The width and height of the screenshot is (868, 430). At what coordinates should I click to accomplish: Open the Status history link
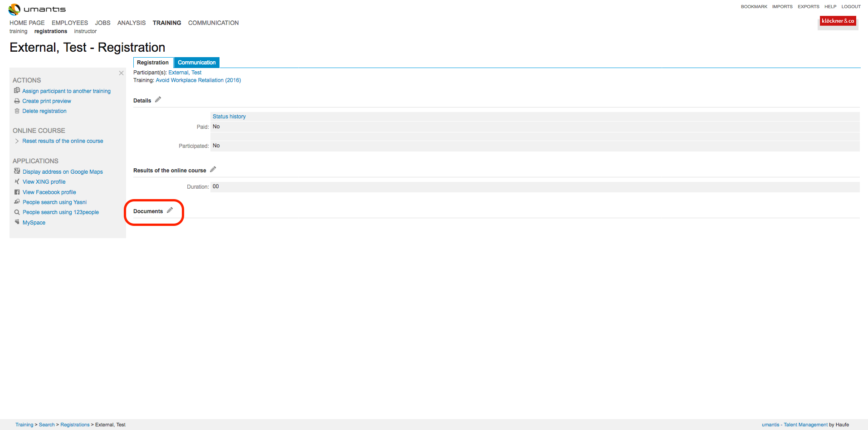click(229, 116)
